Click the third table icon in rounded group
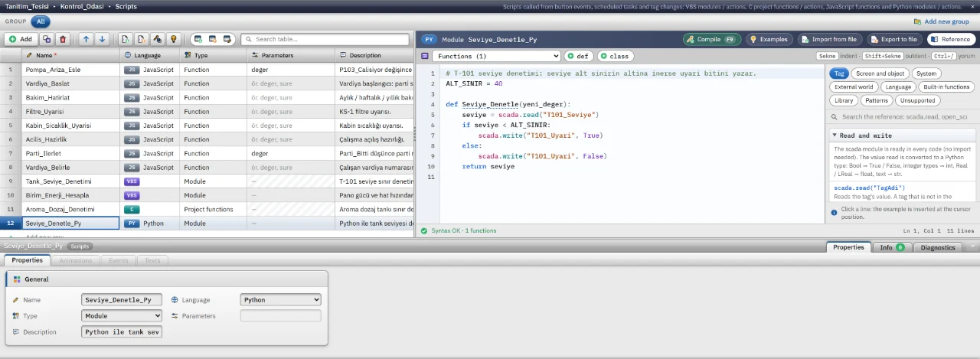This screenshot has width=980, height=359. tap(227, 38)
